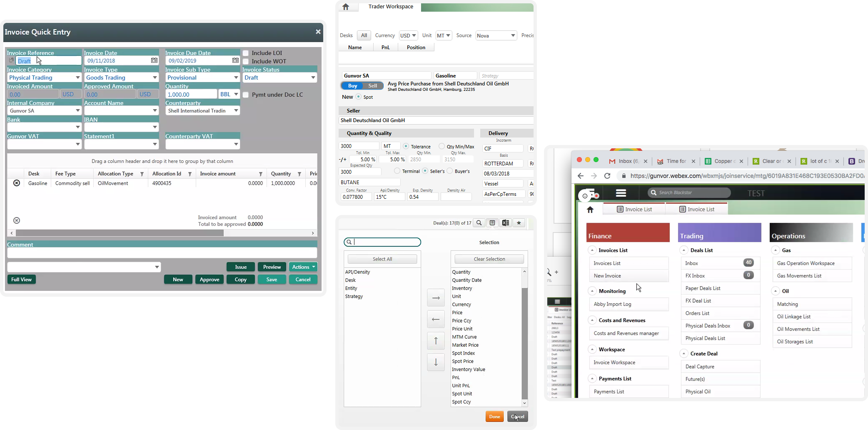Click the Invoice Date calendar icon
The height and width of the screenshot is (430, 868).
pyautogui.click(x=154, y=61)
